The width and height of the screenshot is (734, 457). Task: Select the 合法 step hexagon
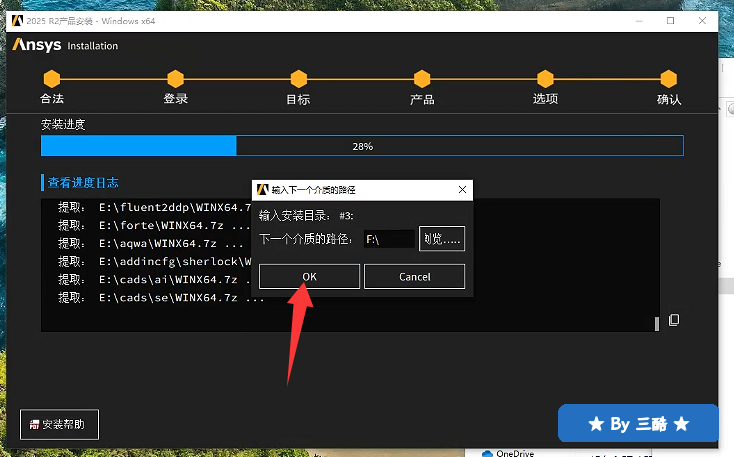(52, 79)
